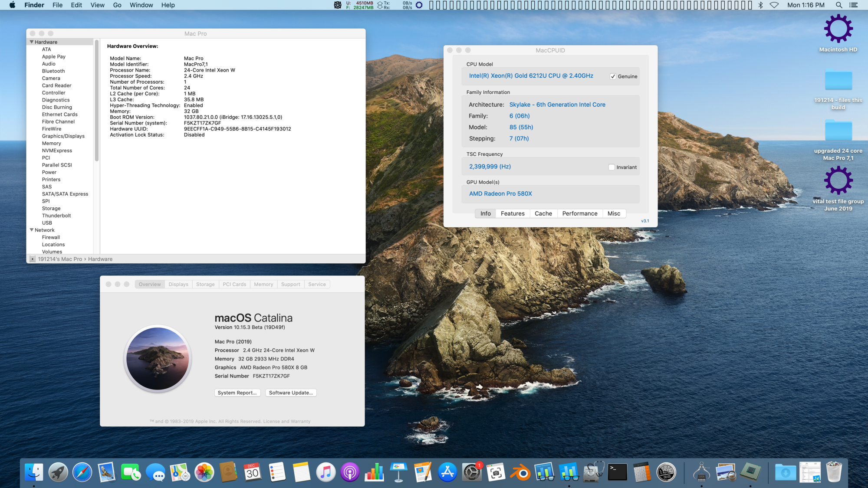The image size is (868, 488).
Task: Open Launchpad rocket icon in dock
Action: coord(58,472)
